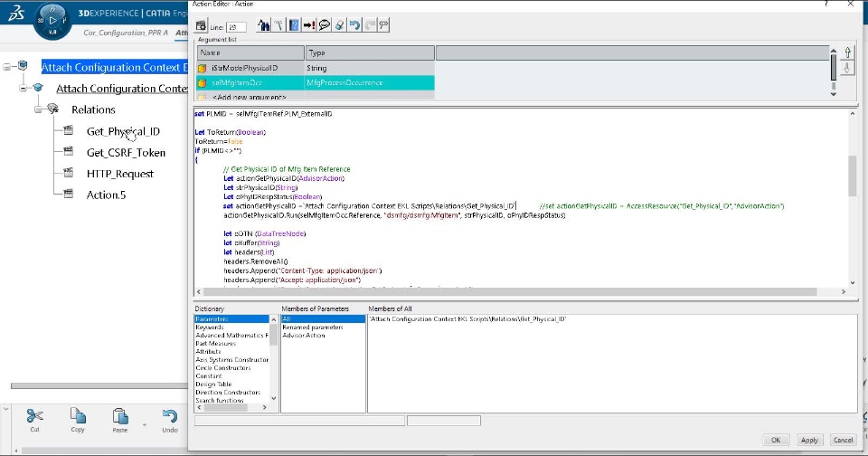This screenshot has width=868, height=456.
Task: Collapse the Relations tree node
Action: coord(39,109)
